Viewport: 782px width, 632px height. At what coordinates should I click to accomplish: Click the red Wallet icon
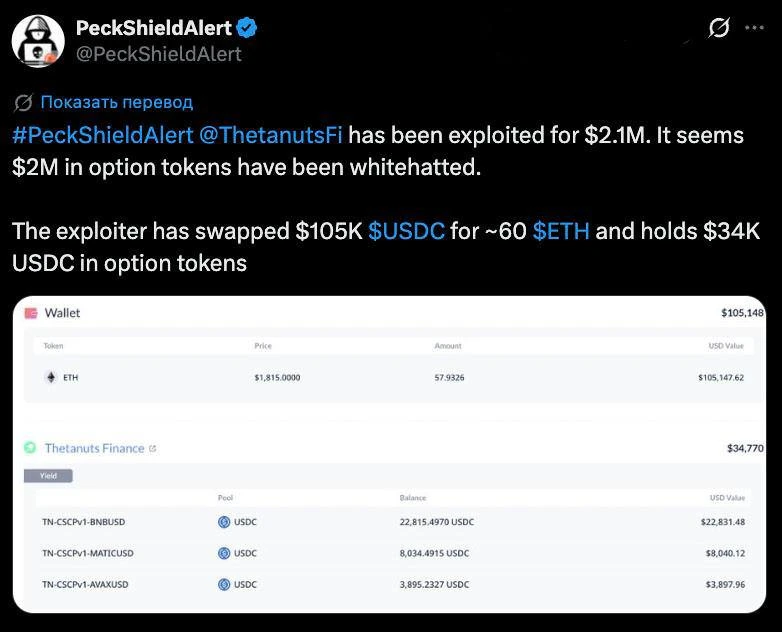pos(31,313)
